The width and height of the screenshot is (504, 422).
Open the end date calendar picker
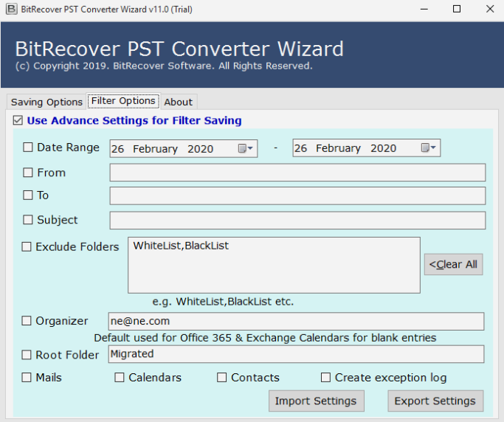(429, 148)
